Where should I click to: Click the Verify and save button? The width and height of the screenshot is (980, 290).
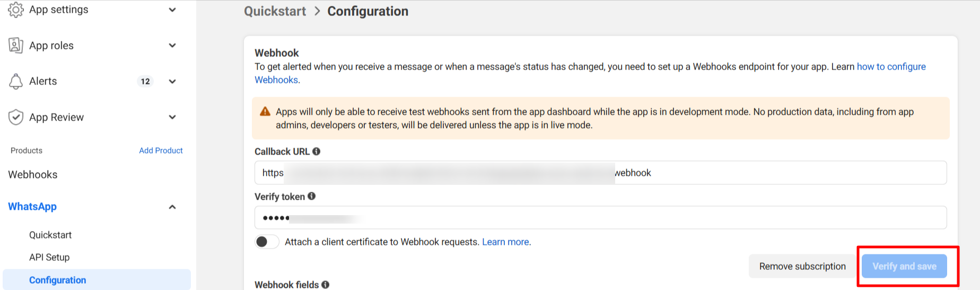tap(904, 266)
